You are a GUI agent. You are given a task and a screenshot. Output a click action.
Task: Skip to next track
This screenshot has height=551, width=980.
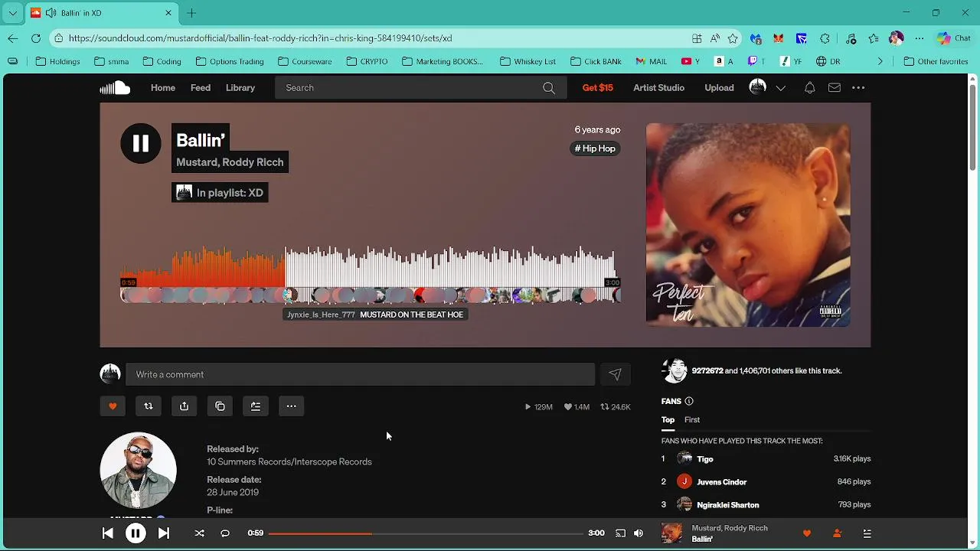click(x=164, y=533)
